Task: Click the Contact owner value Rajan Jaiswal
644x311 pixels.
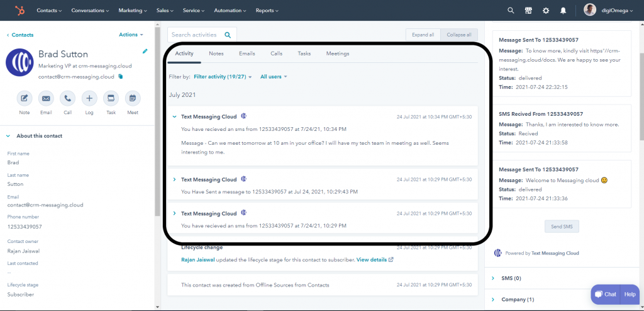Action: pyautogui.click(x=23, y=251)
